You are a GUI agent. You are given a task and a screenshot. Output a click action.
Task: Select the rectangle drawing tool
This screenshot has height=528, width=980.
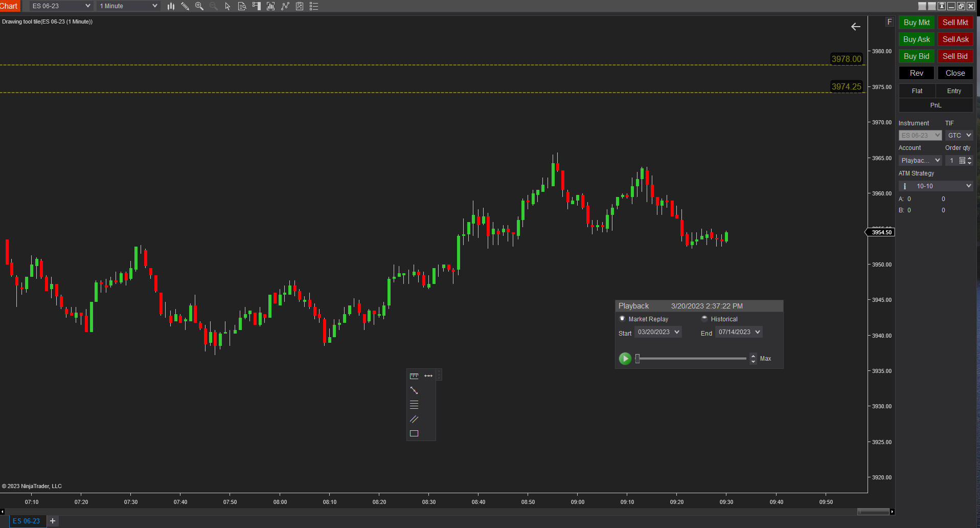[x=414, y=433]
